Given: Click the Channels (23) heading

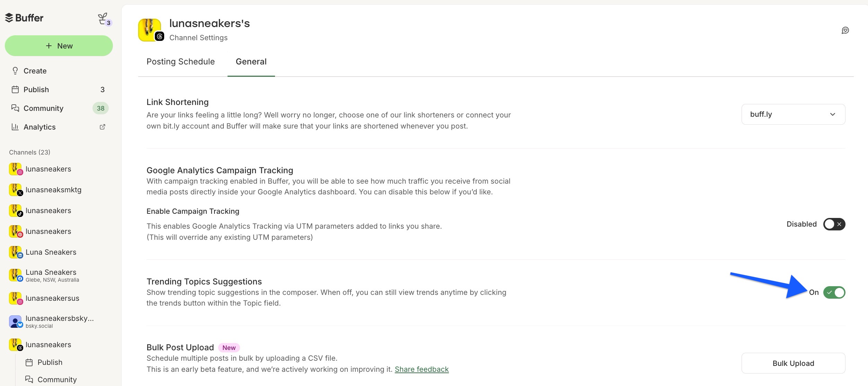Looking at the screenshot, I should click(x=30, y=152).
